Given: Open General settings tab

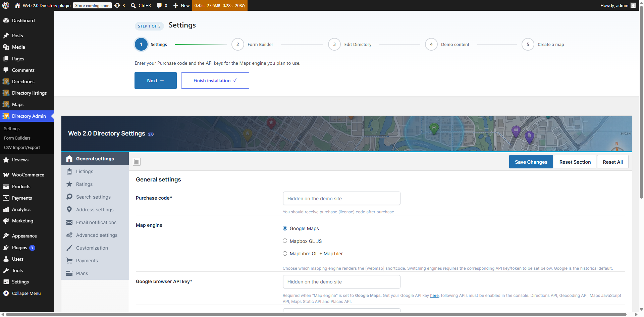Looking at the screenshot, I should point(95,159).
